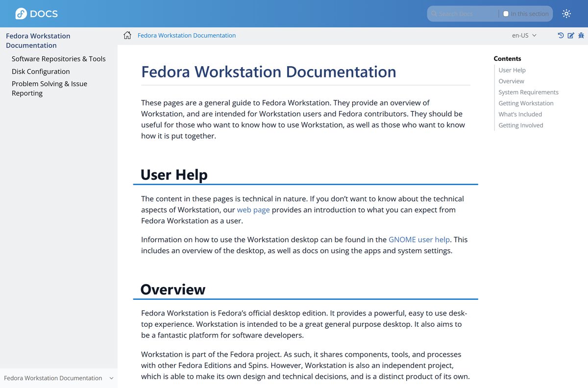Image resolution: width=588 pixels, height=388 pixels.
Task: Toggle the light/dark theme sun icon
Action: pyautogui.click(x=566, y=14)
